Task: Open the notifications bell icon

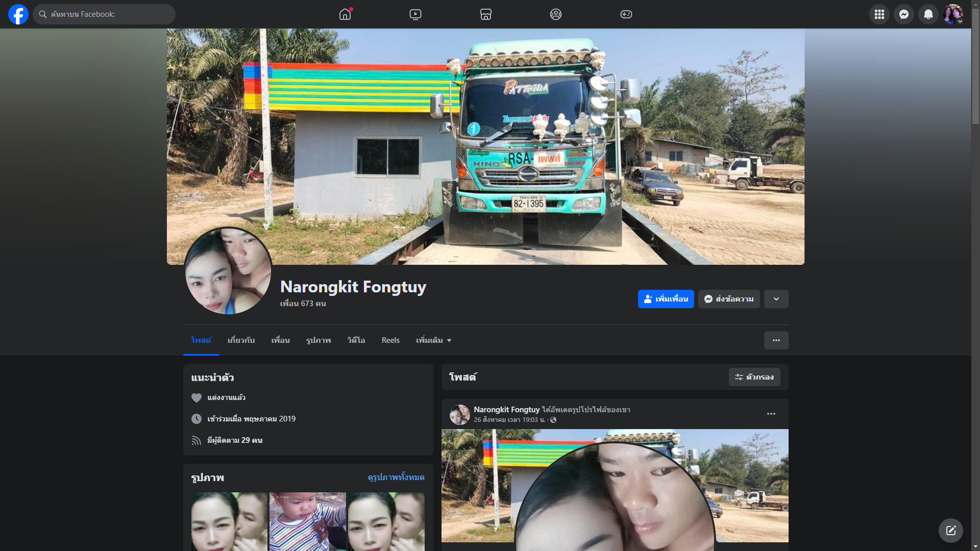Action: [928, 14]
